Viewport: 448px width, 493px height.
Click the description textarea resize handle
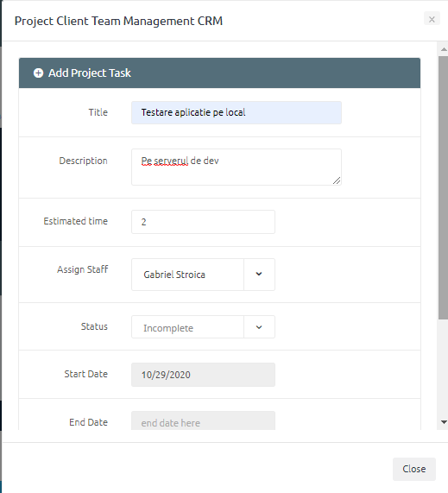pos(337,180)
